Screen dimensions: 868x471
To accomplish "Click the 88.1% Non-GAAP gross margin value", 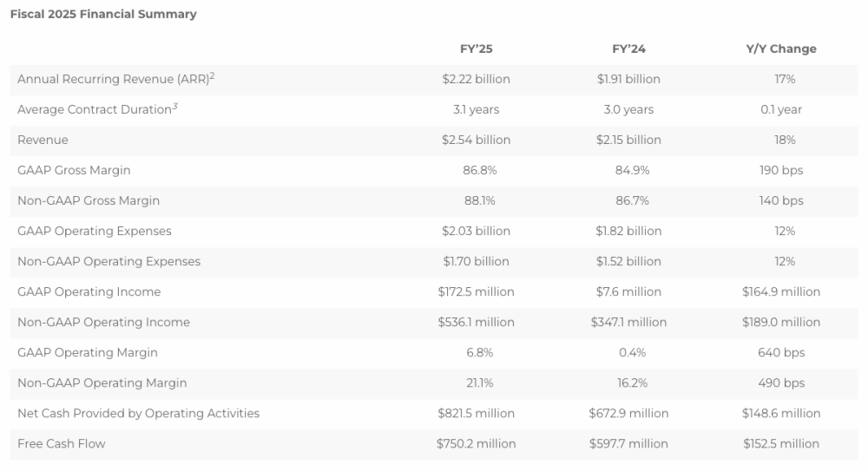I will point(476,200).
